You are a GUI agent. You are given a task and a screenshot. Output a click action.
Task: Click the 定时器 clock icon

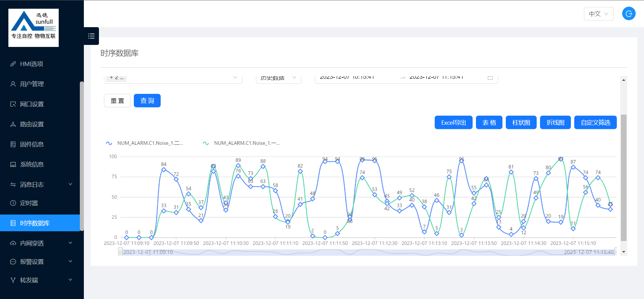coord(13,203)
